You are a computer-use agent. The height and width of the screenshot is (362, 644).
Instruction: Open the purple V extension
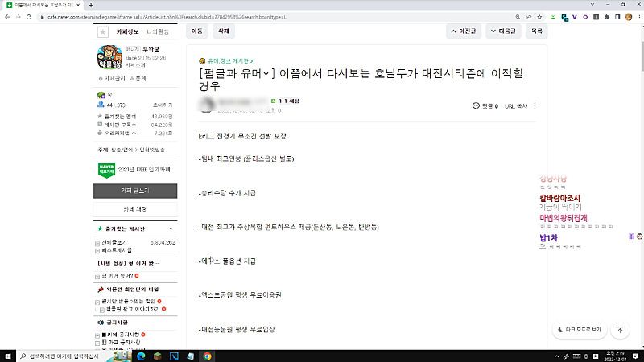575,17
